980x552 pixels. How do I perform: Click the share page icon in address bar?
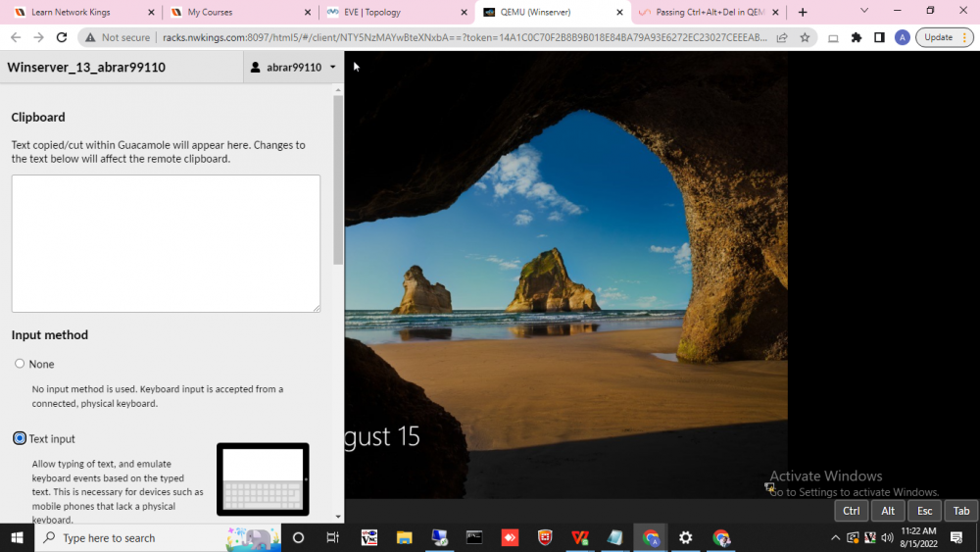click(x=782, y=37)
